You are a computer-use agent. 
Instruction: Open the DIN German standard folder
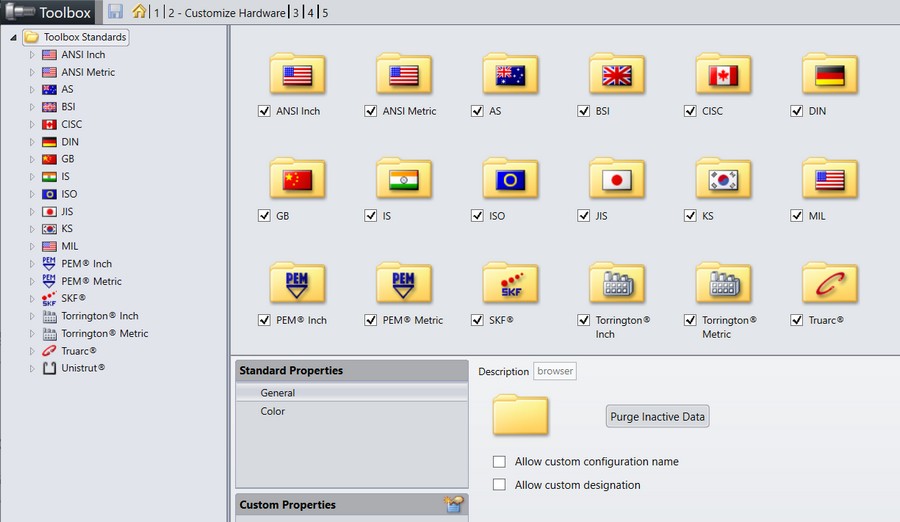(x=830, y=74)
